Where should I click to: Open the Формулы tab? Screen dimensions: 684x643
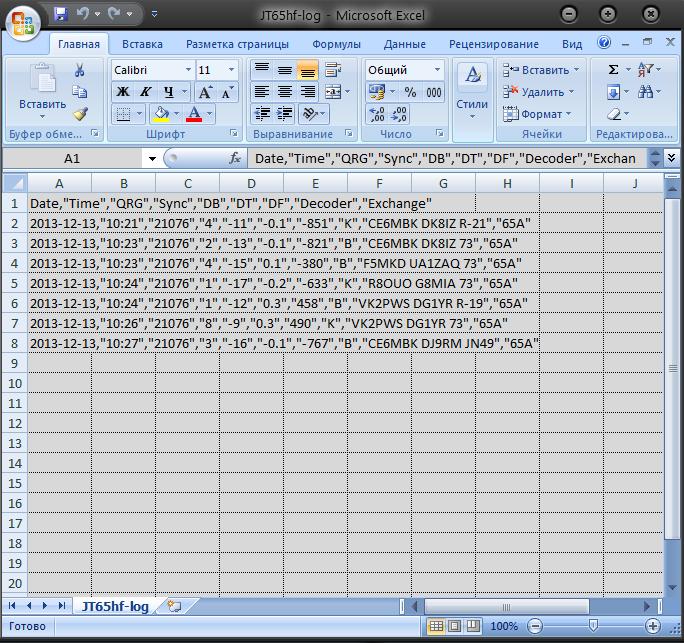336,44
